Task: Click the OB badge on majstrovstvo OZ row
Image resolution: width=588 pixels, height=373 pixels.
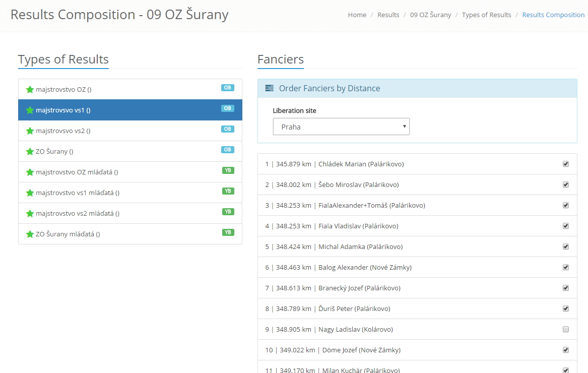Action: tap(228, 88)
